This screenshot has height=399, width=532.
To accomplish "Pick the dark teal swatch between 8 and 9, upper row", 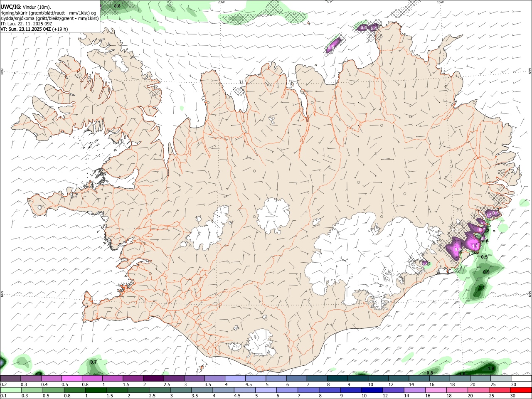I will point(337,378).
